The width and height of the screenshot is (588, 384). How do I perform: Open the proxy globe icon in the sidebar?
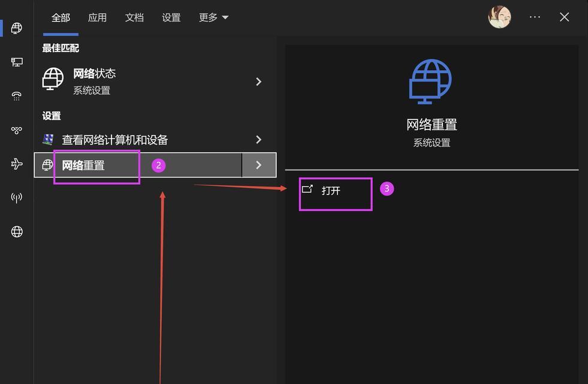[x=17, y=232]
